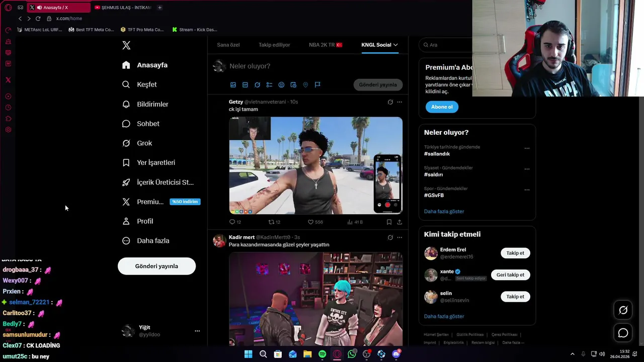This screenshot has width=644, height=362.
Task: Open options for #saldırı trend
Action: pyautogui.click(x=527, y=169)
